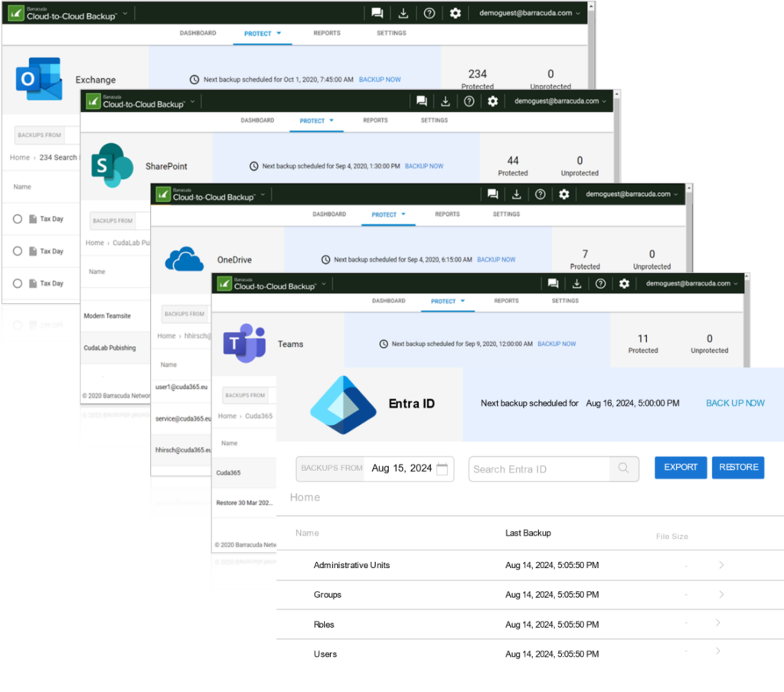This screenshot has width=784, height=692.
Task: Click the Aug 15, 2024 backups date field
Action: [x=375, y=468]
